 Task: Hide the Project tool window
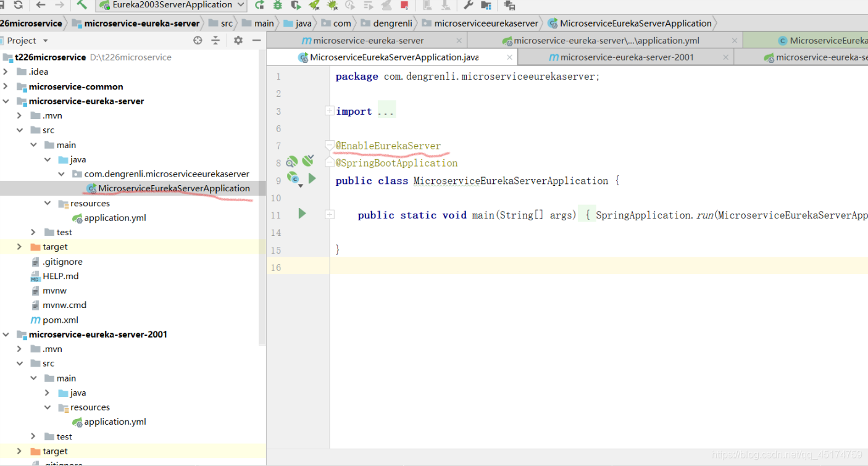pos(256,40)
